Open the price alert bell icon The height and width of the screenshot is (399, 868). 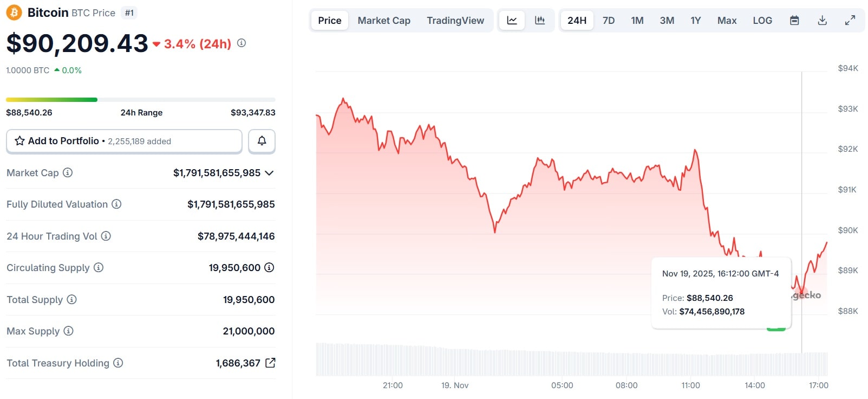pyautogui.click(x=262, y=141)
